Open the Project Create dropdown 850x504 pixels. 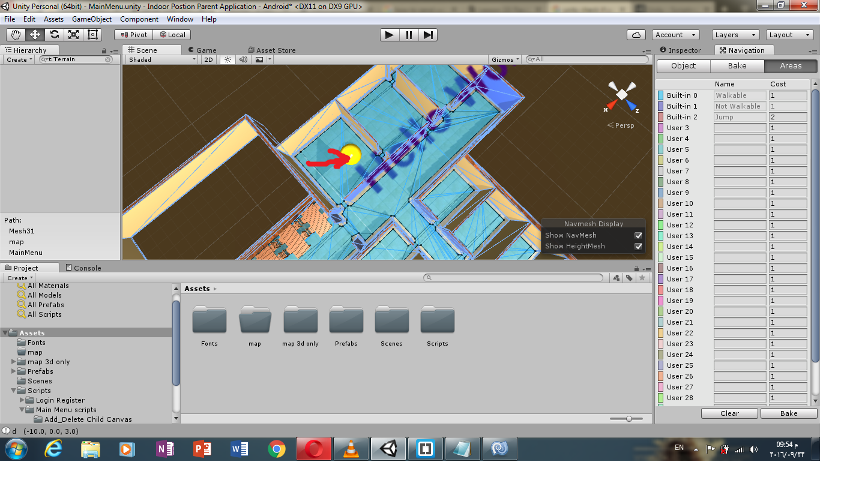click(20, 278)
